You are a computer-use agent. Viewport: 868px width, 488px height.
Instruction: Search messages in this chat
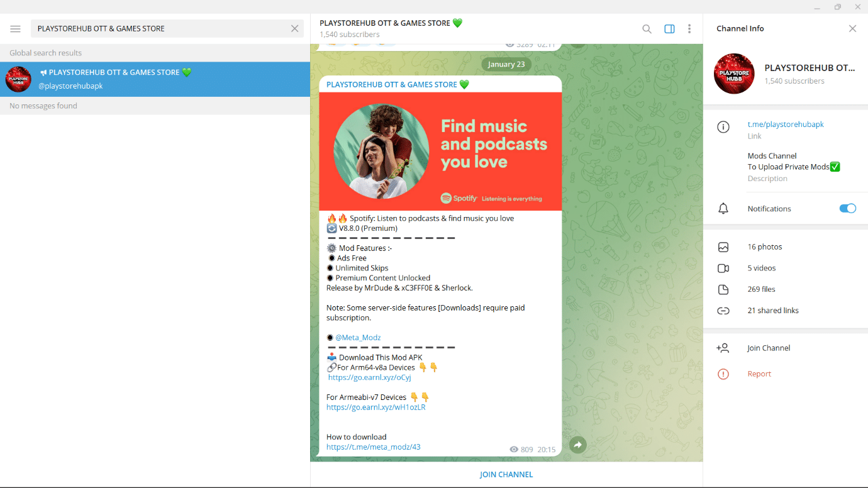(x=647, y=29)
